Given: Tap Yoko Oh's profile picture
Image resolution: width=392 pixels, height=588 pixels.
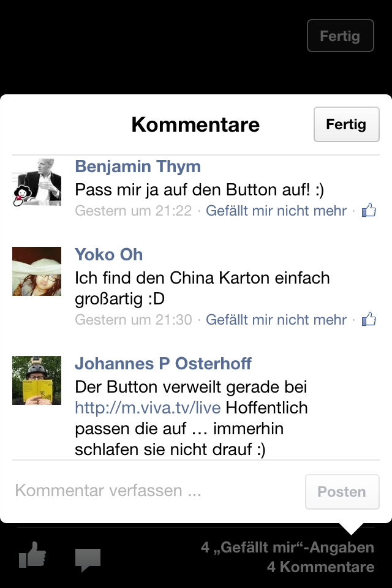Looking at the screenshot, I should click(37, 271).
